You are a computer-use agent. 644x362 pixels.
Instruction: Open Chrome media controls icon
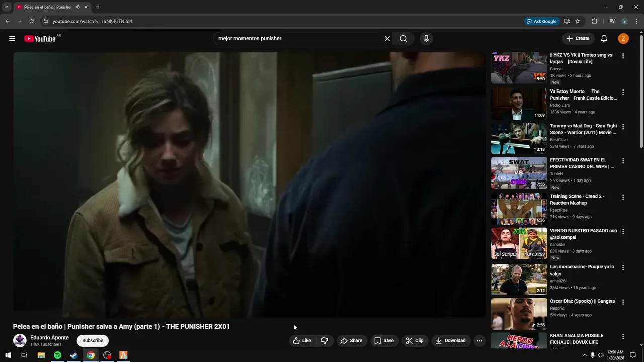pos(612,21)
